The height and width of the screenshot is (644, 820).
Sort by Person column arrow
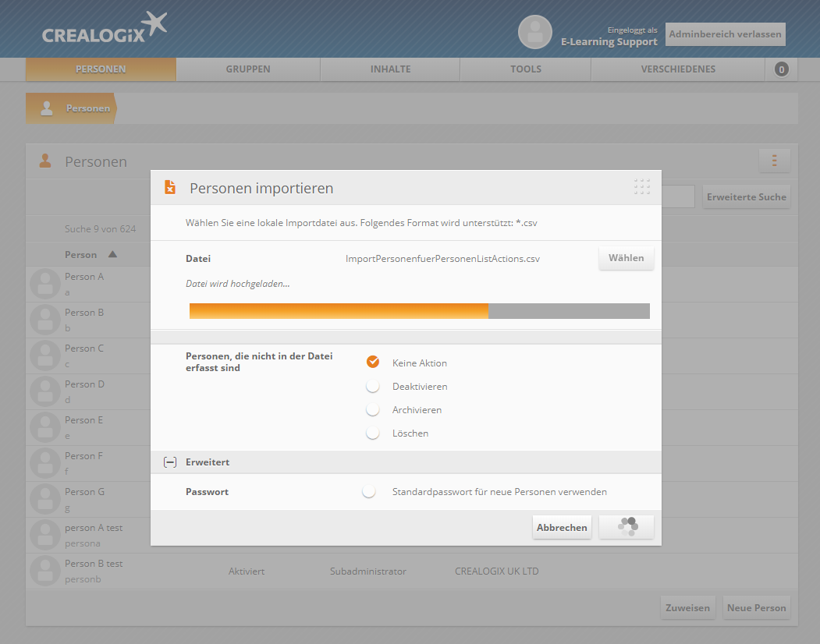112,254
